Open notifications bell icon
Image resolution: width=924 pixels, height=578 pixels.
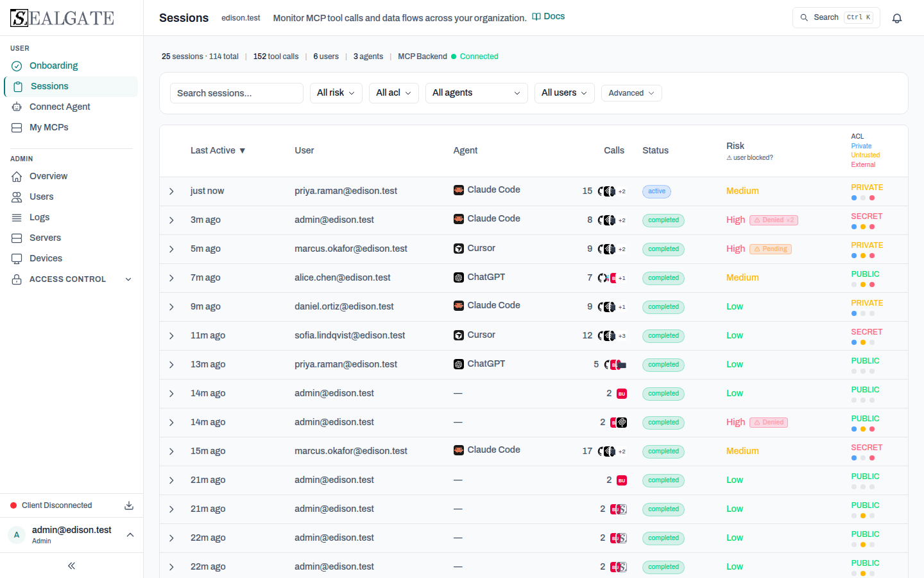[x=897, y=18]
